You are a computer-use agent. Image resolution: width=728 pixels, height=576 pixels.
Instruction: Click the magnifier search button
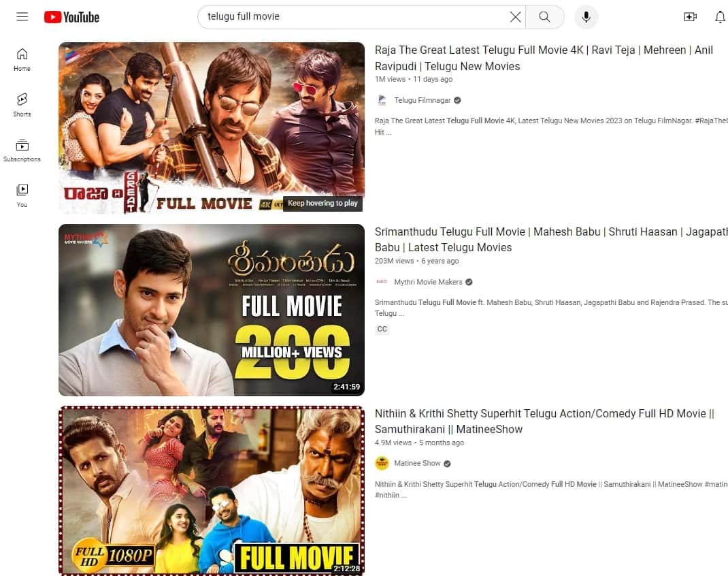544,17
